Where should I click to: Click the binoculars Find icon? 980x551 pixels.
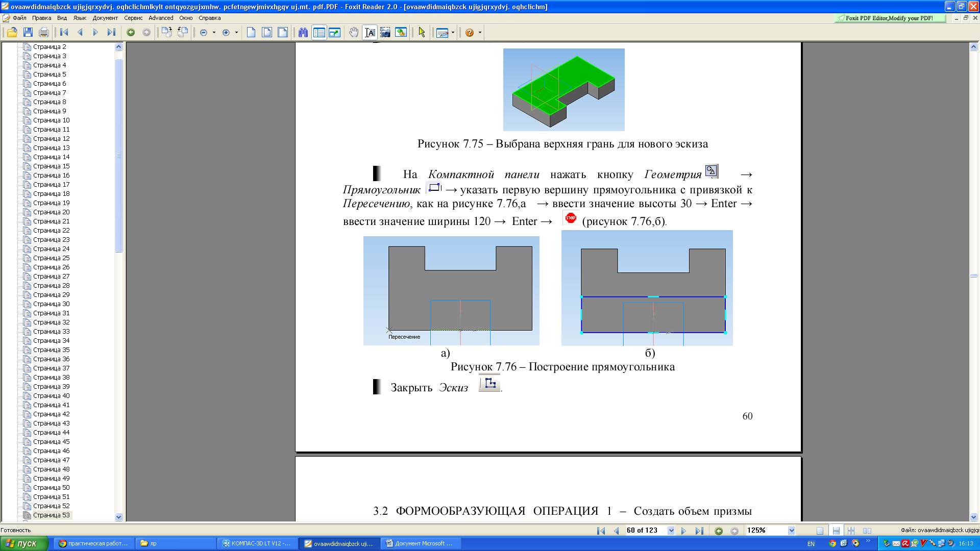pos(303,32)
